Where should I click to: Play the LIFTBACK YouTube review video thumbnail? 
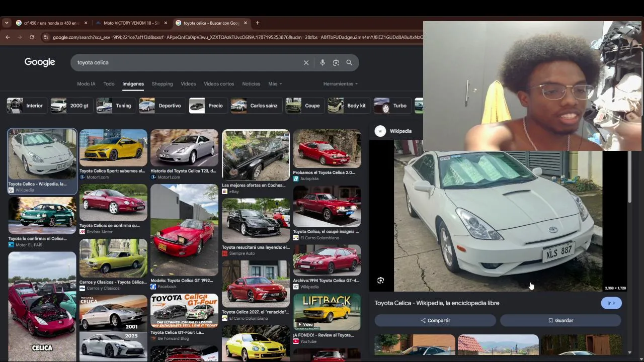click(327, 312)
